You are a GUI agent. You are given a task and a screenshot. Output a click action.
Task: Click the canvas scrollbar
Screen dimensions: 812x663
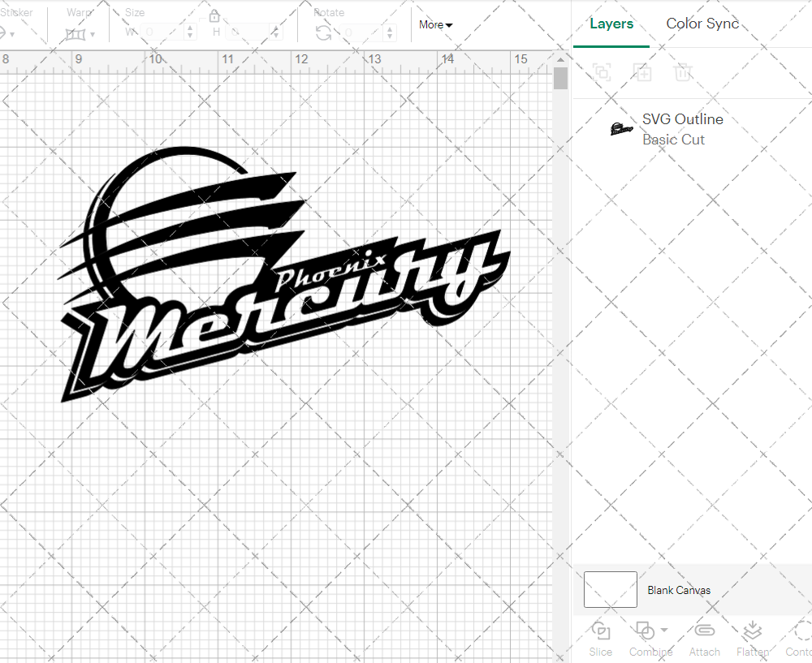coord(559,77)
